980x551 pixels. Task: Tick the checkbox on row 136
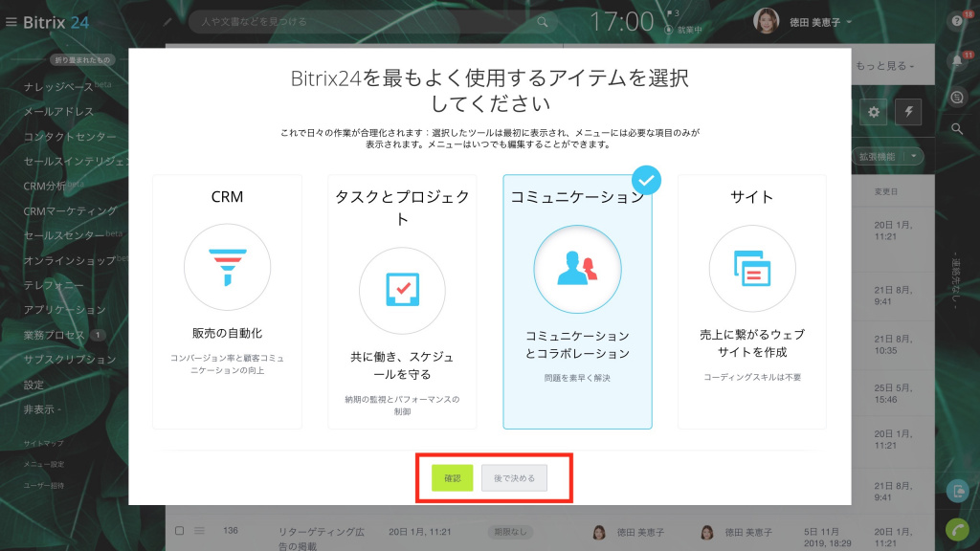(179, 530)
